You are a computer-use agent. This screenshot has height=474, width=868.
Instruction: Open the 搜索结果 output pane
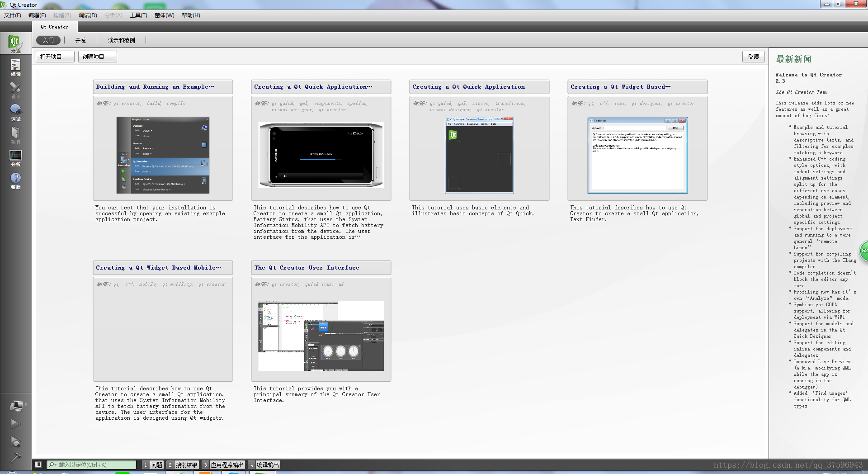click(x=183, y=465)
